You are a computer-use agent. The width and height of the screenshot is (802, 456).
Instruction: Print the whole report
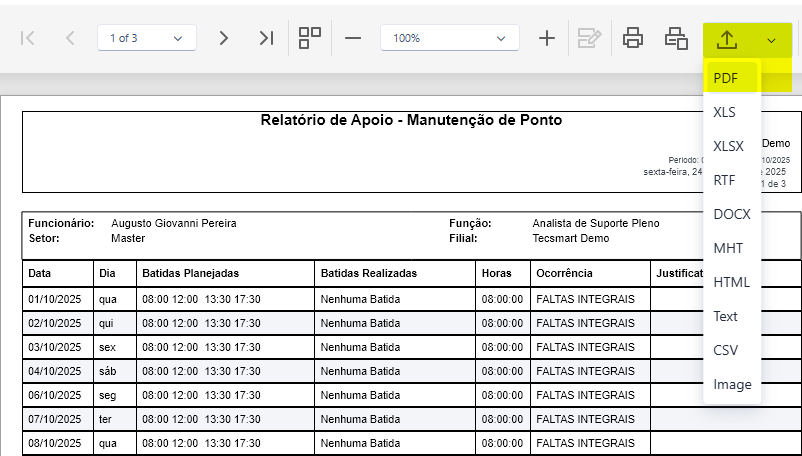click(x=633, y=38)
